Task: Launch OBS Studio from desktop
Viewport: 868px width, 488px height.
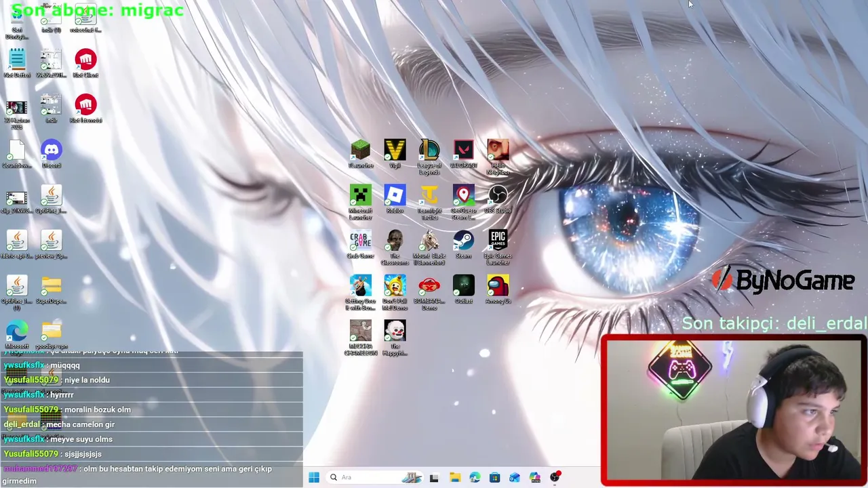Action: click(498, 195)
